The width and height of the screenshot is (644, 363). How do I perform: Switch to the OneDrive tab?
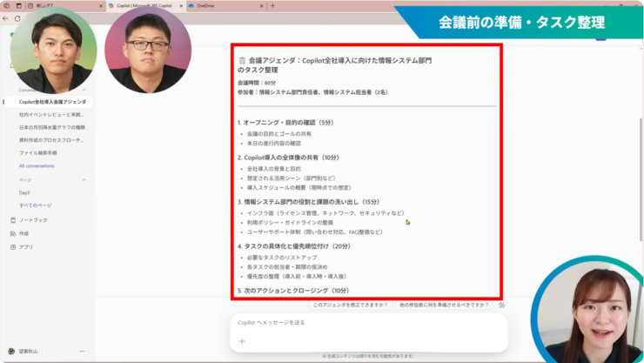tap(226, 6)
